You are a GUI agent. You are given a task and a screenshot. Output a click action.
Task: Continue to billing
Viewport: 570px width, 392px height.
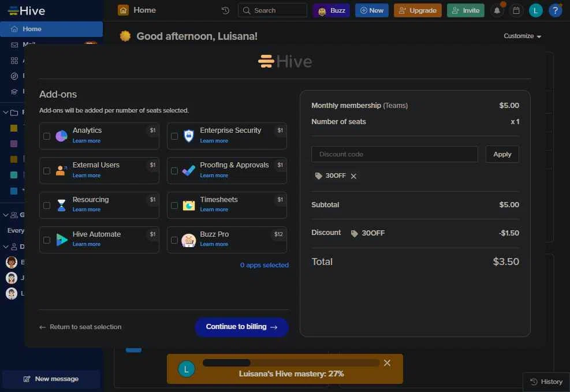pos(242,327)
